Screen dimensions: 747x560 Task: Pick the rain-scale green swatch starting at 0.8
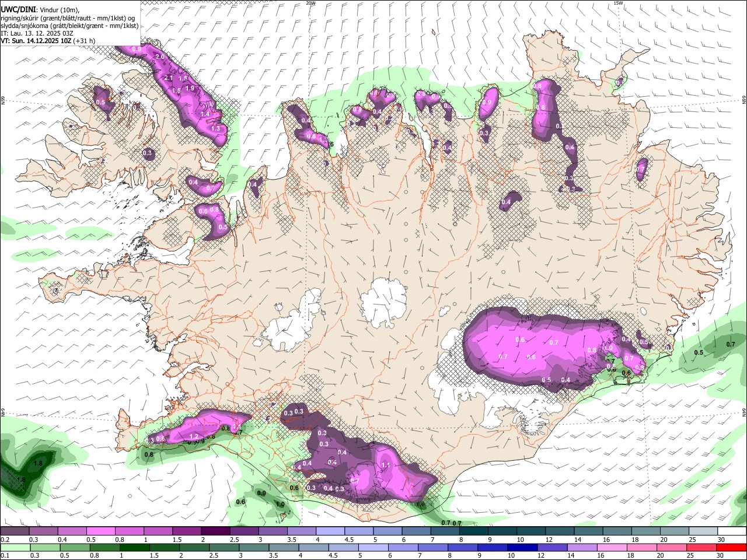(104, 548)
